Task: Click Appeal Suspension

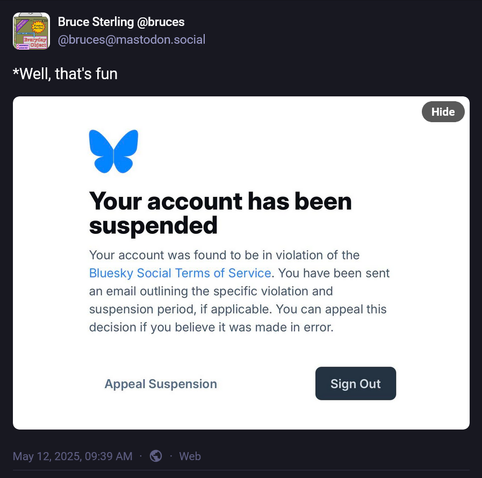Action: coord(161,384)
